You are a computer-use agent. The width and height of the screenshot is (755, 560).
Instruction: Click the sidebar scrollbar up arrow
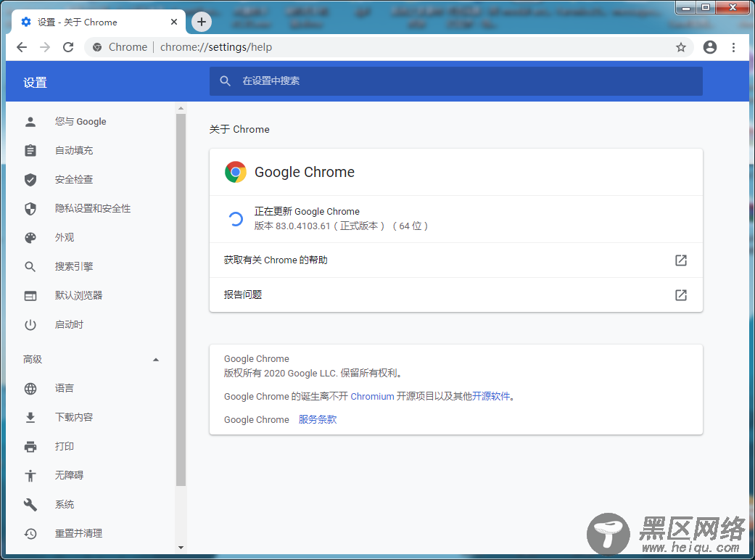click(x=181, y=108)
